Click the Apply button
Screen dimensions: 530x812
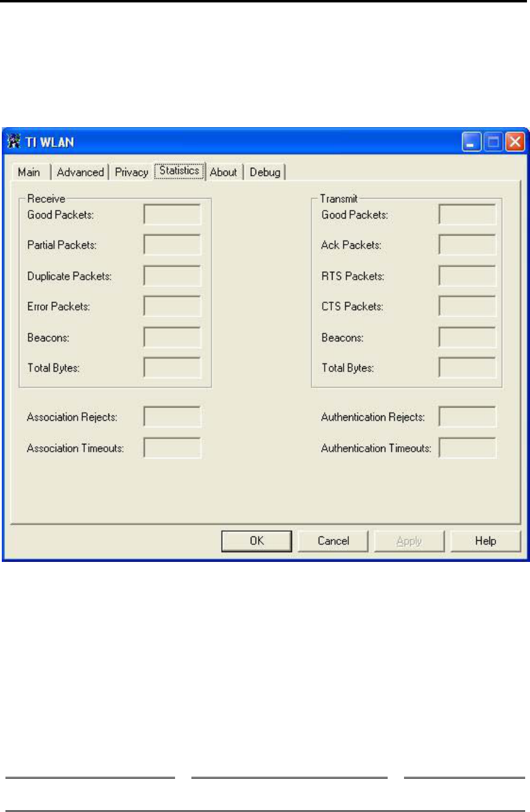[x=409, y=541]
